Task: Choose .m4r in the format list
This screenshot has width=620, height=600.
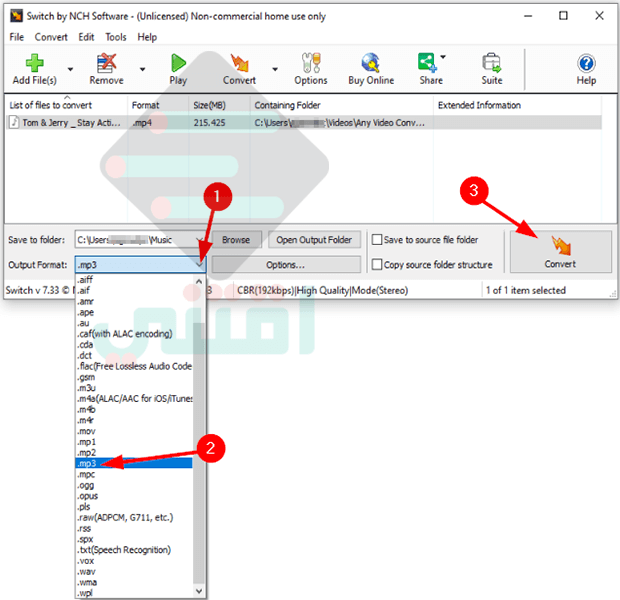Action: [x=134, y=420]
